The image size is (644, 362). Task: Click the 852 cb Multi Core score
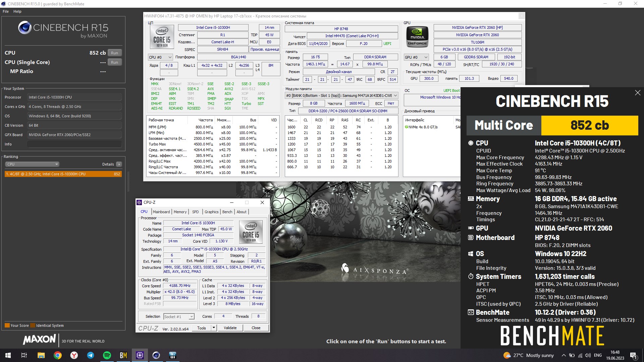coord(590,125)
